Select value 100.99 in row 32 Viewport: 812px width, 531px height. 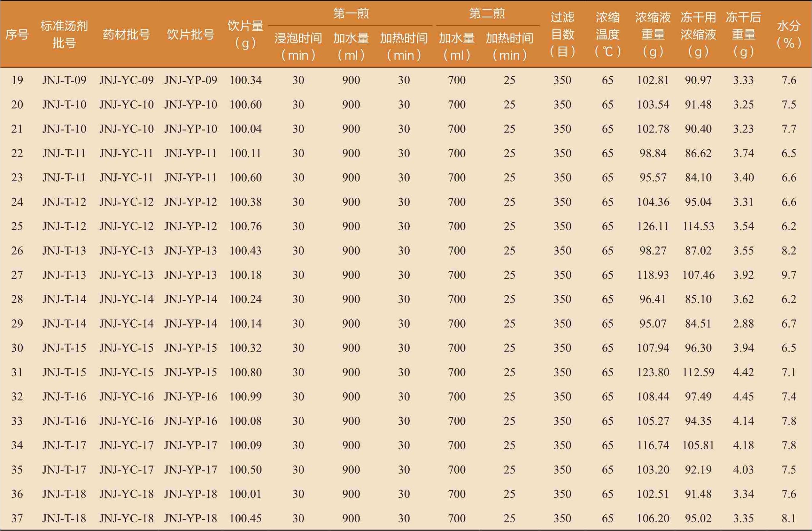click(245, 396)
